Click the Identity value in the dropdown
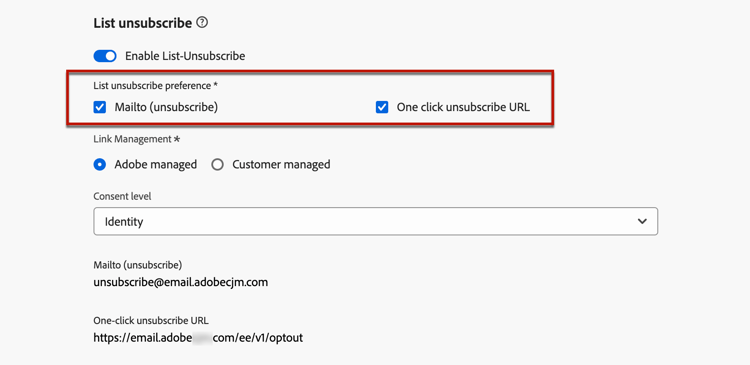750x365 pixels. click(x=124, y=222)
